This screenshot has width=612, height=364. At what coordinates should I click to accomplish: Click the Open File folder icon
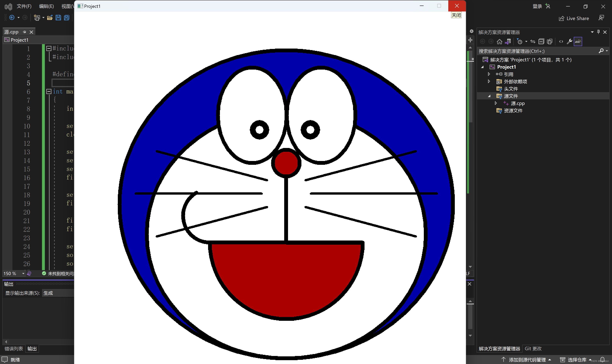click(50, 18)
